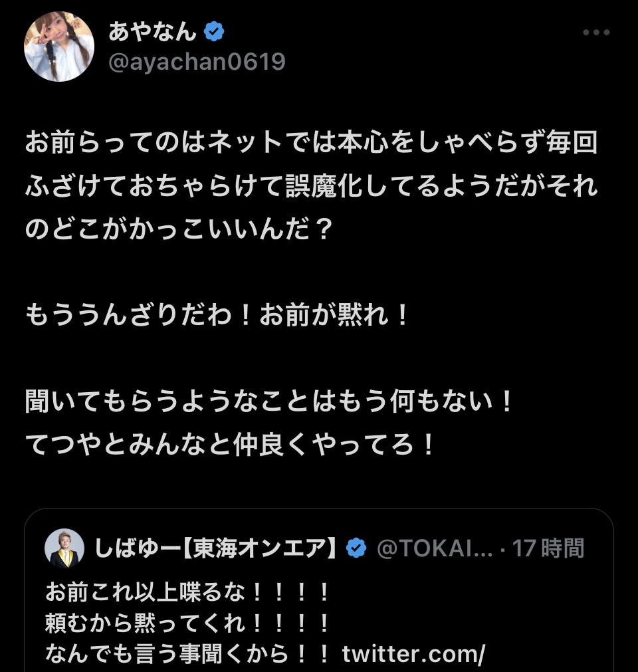Click quoted line お前これ以上喋るな！！！！
Image resolution: width=638 pixels, height=672 pixels.
187,590
